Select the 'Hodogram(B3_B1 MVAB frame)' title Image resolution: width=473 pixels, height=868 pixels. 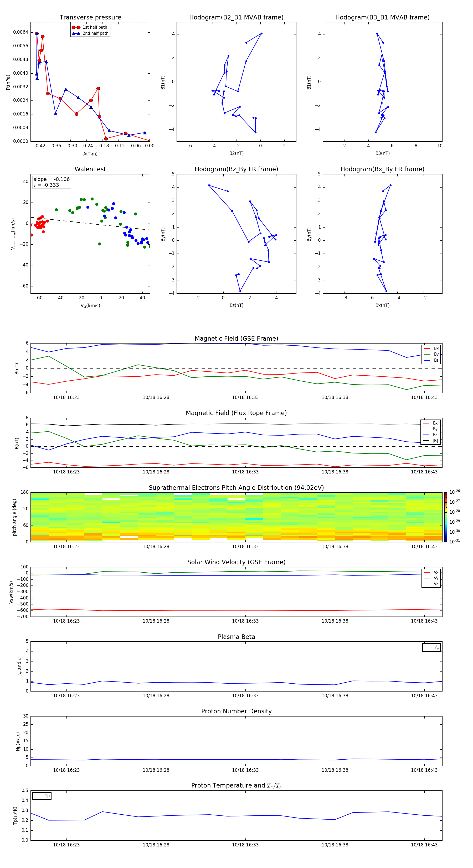(x=382, y=18)
